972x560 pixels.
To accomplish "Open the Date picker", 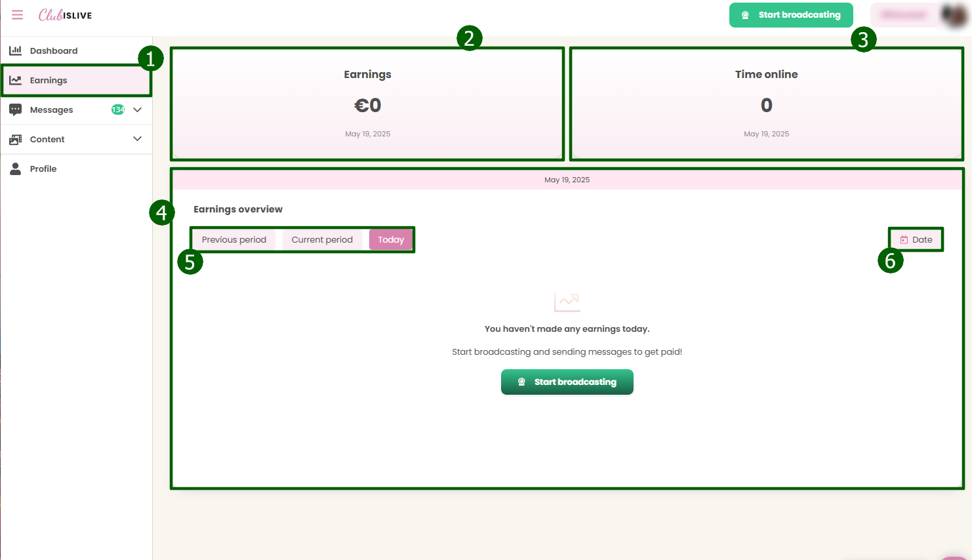I will 916,239.
